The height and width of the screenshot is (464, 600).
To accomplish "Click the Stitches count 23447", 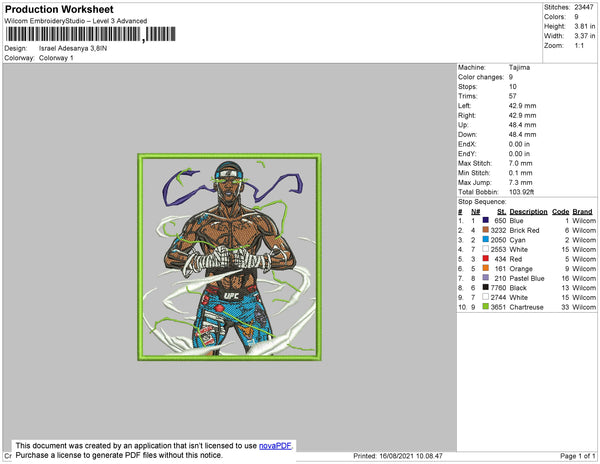I will coord(584,7).
